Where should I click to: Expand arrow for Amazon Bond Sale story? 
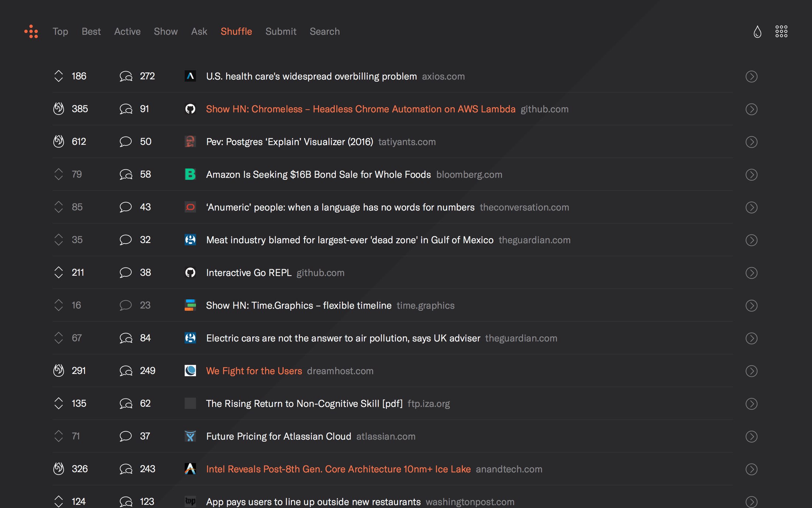[751, 174]
